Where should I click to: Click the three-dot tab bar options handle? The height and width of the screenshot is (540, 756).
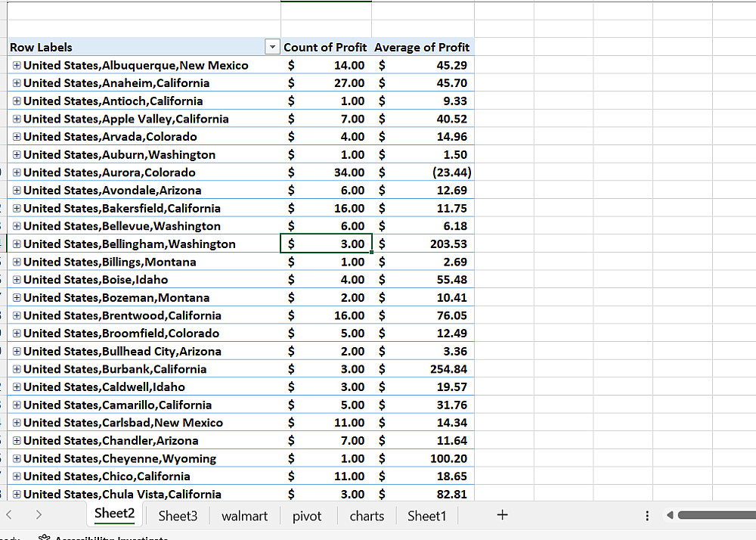(647, 515)
